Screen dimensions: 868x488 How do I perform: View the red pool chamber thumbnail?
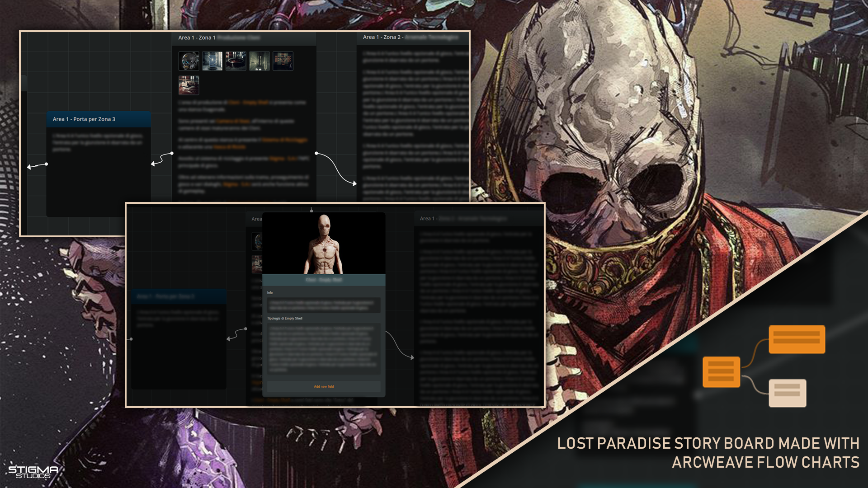click(236, 60)
